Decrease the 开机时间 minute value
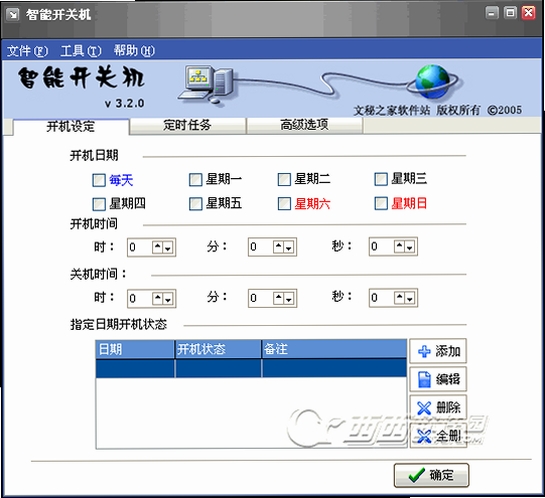 (288, 247)
